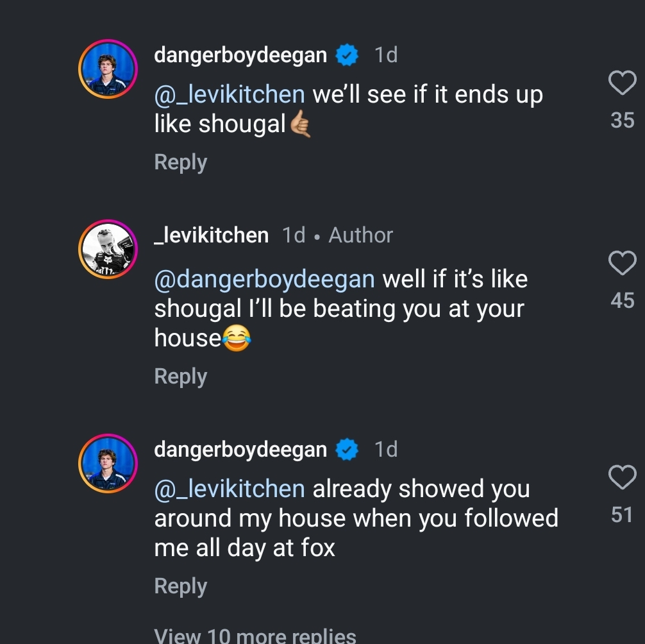Expand View 10 more replies
Screen dimensions: 645x644
[x=255, y=635]
